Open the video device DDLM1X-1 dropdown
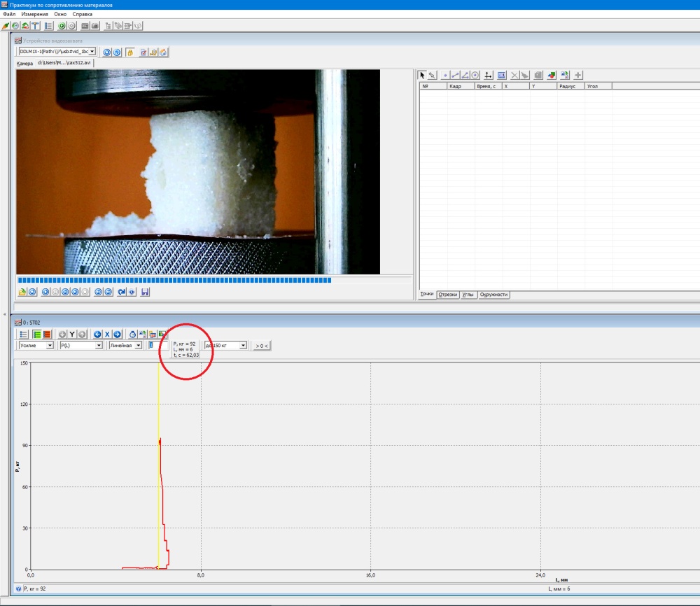Image resolution: width=700 pixels, height=606 pixels. (92, 52)
